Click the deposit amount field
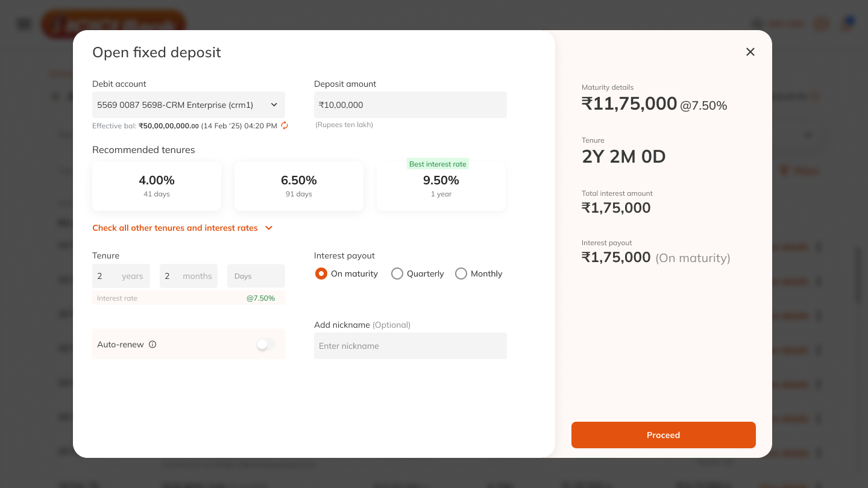 pyautogui.click(x=410, y=104)
